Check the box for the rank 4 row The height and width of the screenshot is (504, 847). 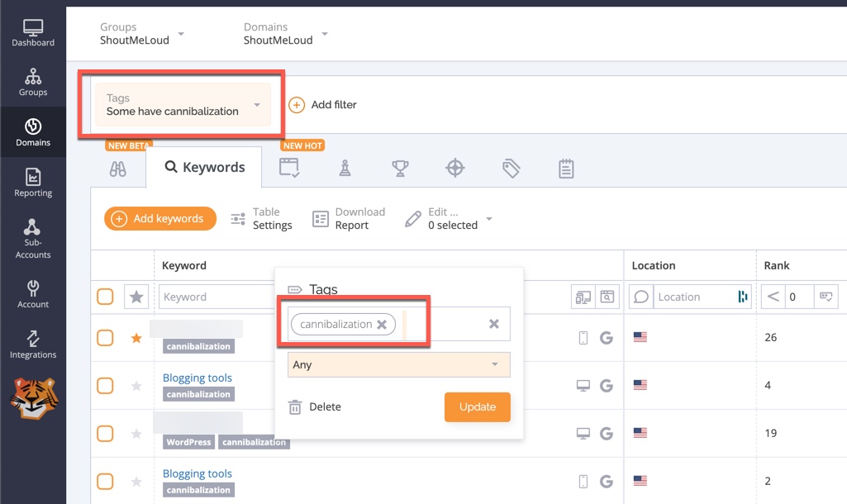coord(105,385)
